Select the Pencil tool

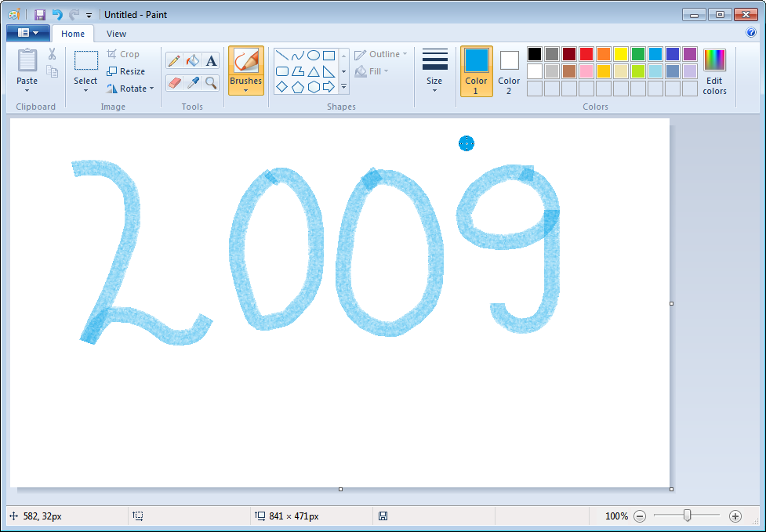pyautogui.click(x=174, y=60)
